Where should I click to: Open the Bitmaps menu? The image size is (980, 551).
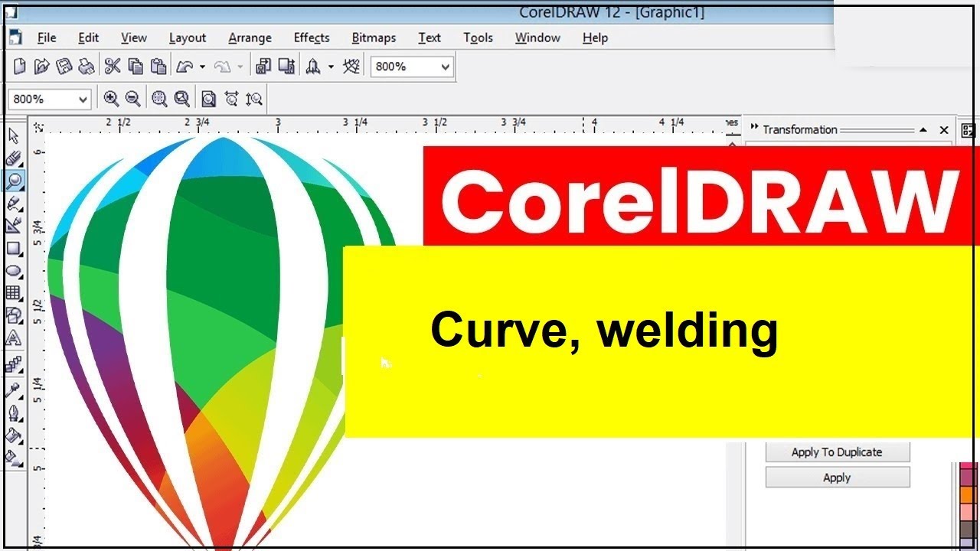(374, 37)
